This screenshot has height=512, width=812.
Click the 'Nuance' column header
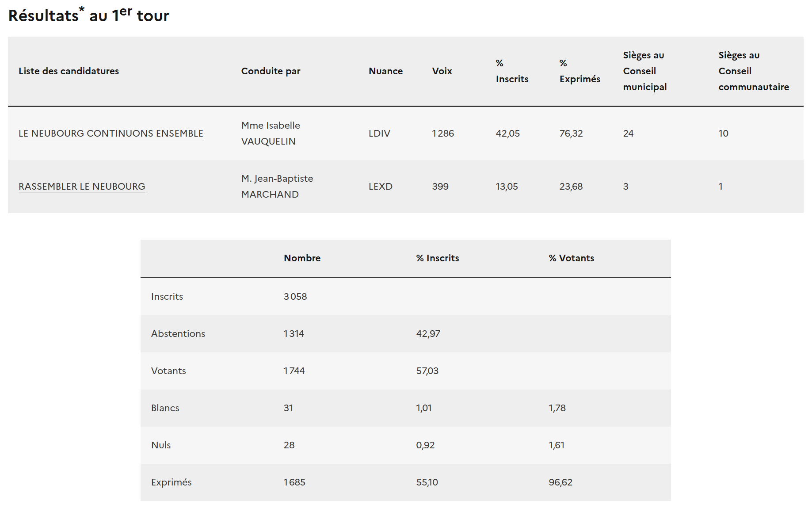click(385, 71)
